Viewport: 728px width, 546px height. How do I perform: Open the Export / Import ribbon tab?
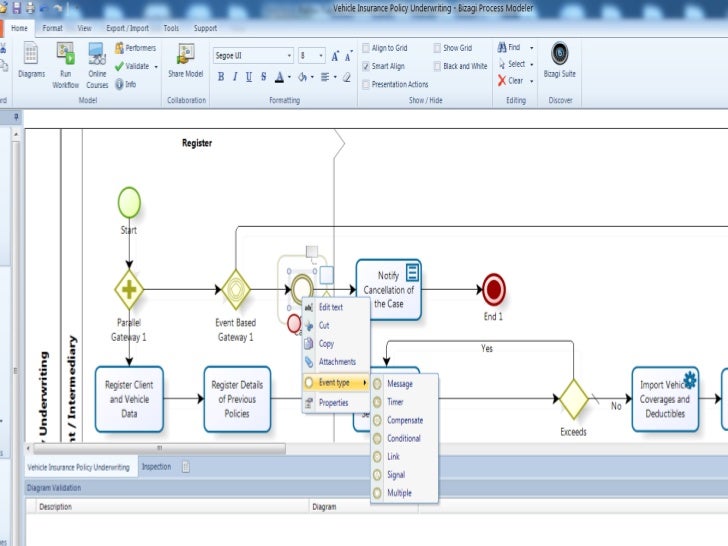(x=127, y=28)
